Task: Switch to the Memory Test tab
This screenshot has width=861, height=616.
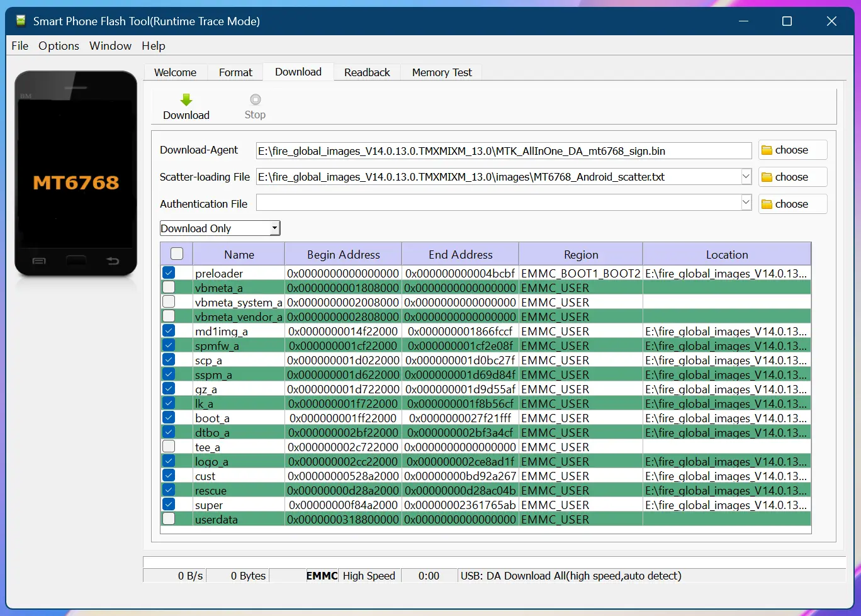Action: click(x=442, y=72)
